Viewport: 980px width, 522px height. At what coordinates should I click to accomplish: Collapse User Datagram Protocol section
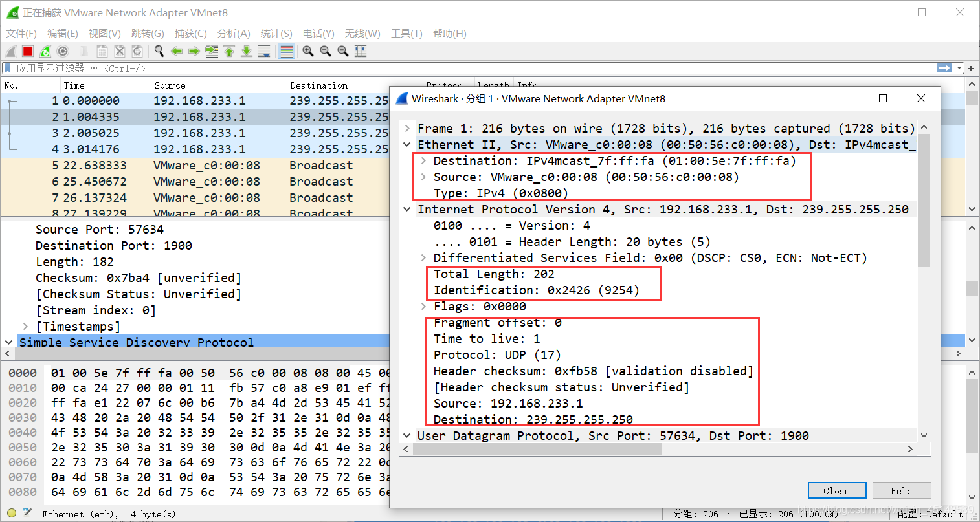(407, 435)
